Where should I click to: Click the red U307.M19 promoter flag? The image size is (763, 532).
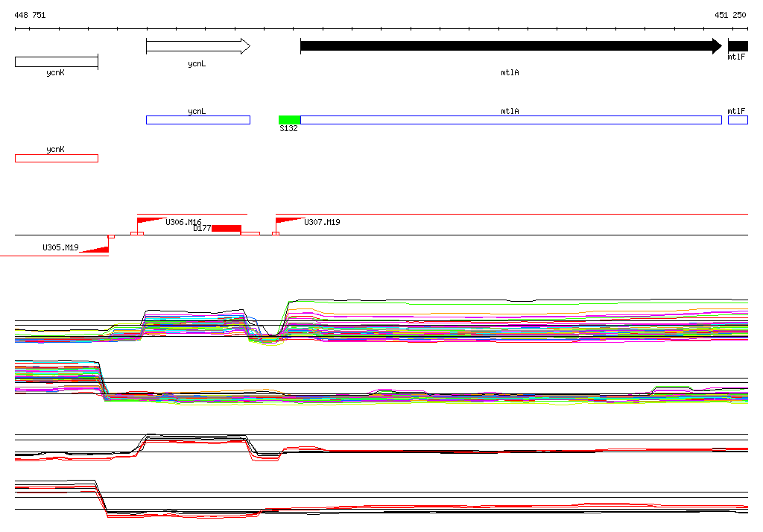[290, 221]
